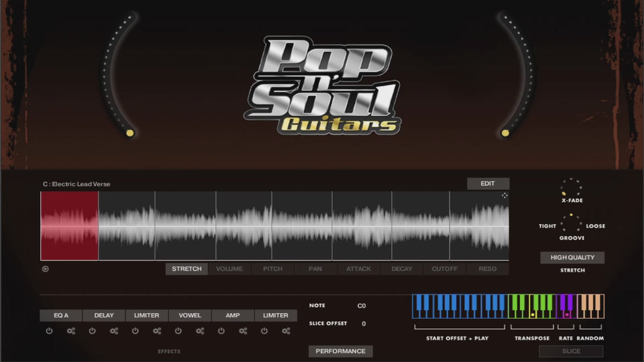
Task: Open gear settings for LIMITER right of AMP
Action: pos(286,331)
